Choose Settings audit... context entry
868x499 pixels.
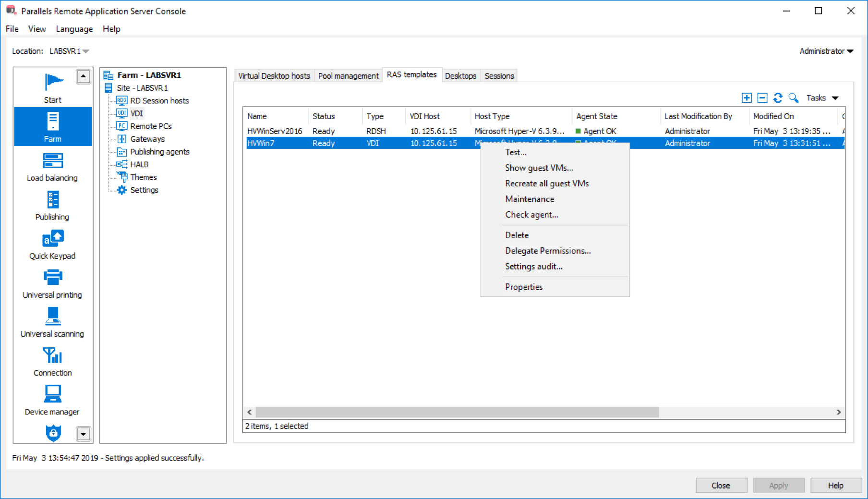tap(555, 266)
